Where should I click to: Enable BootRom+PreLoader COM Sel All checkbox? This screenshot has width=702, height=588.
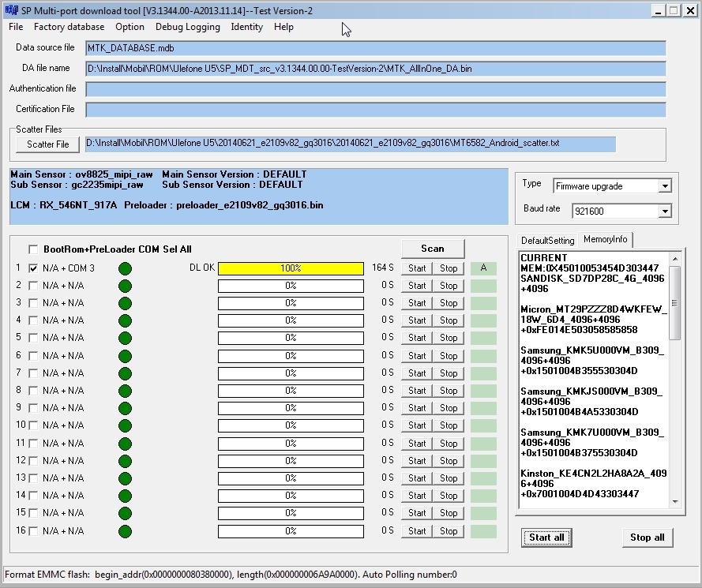pyautogui.click(x=33, y=249)
